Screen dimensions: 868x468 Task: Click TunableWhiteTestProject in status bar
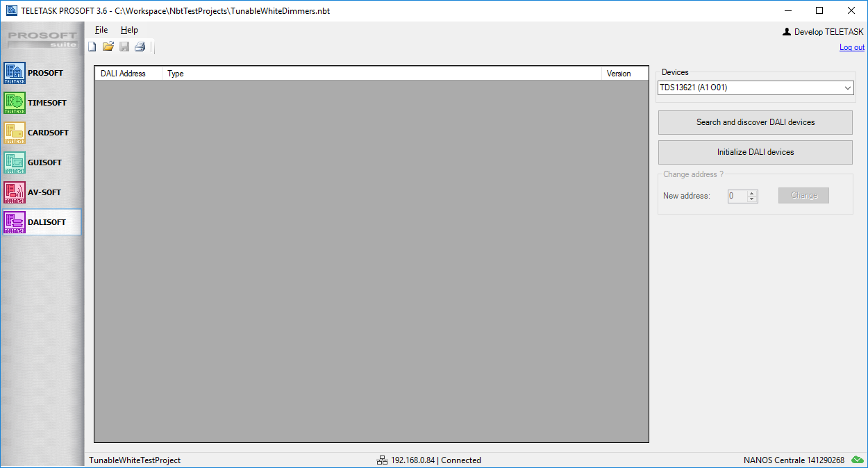tap(135, 460)
